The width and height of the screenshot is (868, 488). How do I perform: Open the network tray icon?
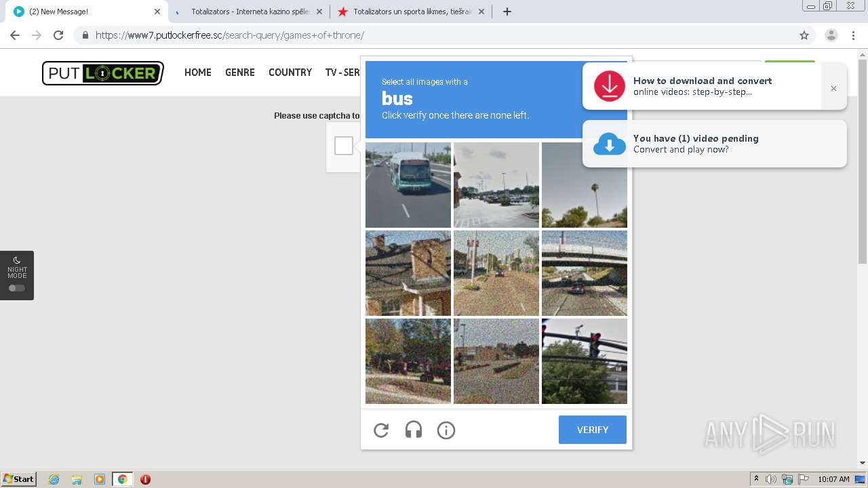pyautogui.click(x=787, y=479)
